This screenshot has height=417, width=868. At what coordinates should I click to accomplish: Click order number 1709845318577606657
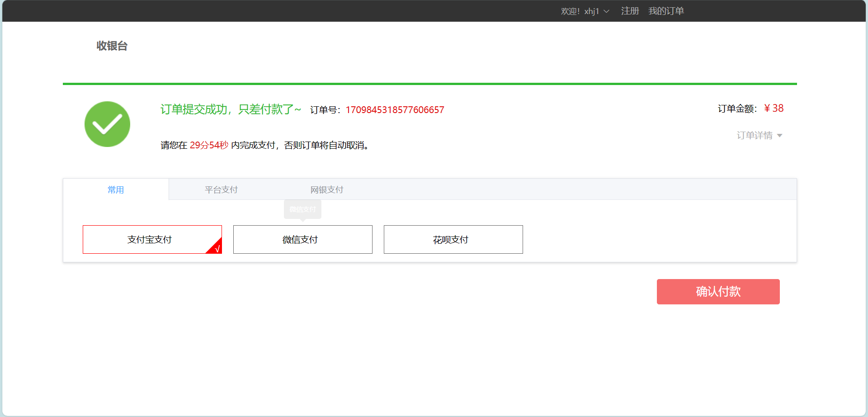tap(395, 109)
